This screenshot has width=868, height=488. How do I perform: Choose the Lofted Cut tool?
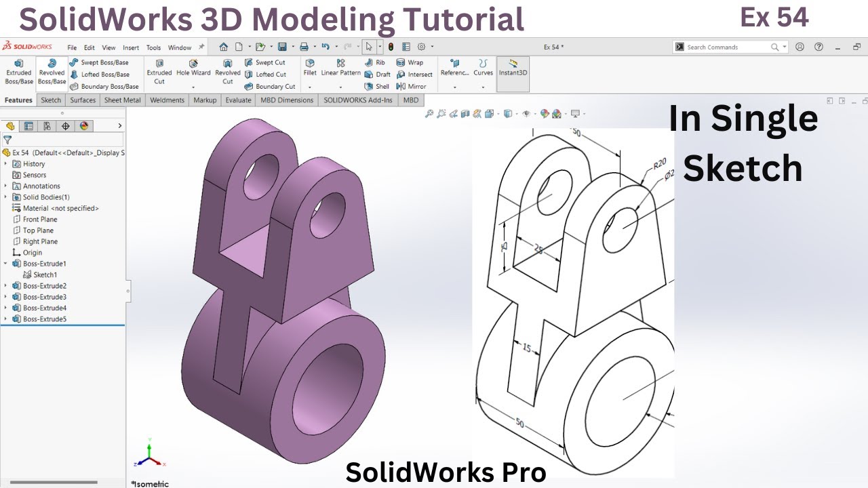click(x=266, y=75)
